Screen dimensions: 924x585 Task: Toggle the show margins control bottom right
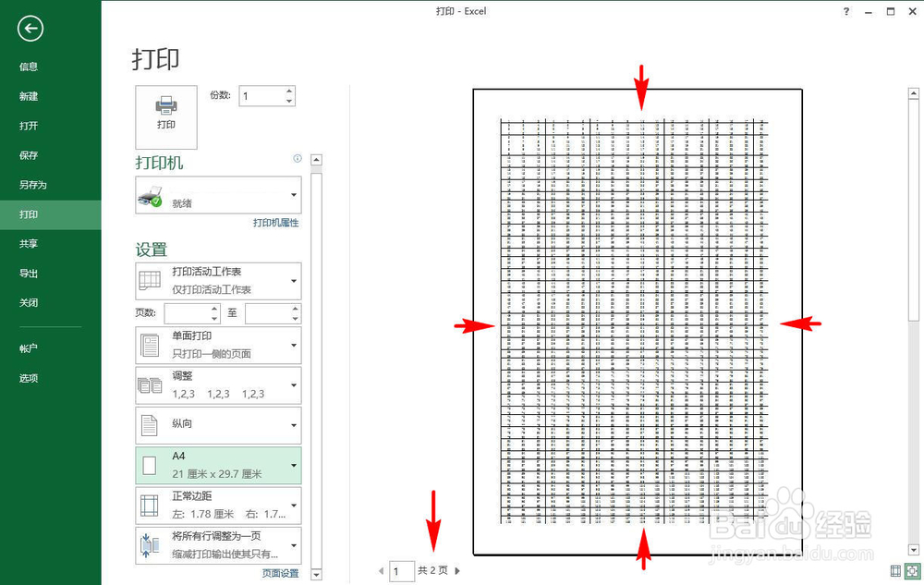(894, 571)
